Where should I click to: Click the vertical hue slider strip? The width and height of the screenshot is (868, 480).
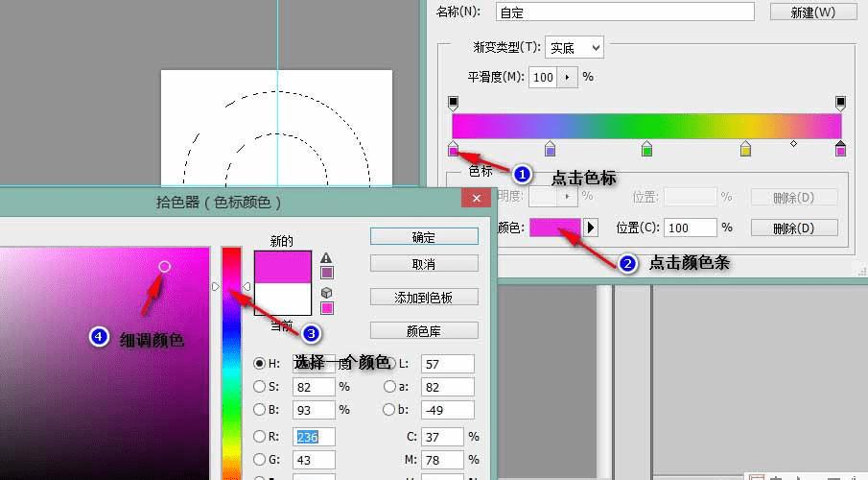[x=231, y=363]
